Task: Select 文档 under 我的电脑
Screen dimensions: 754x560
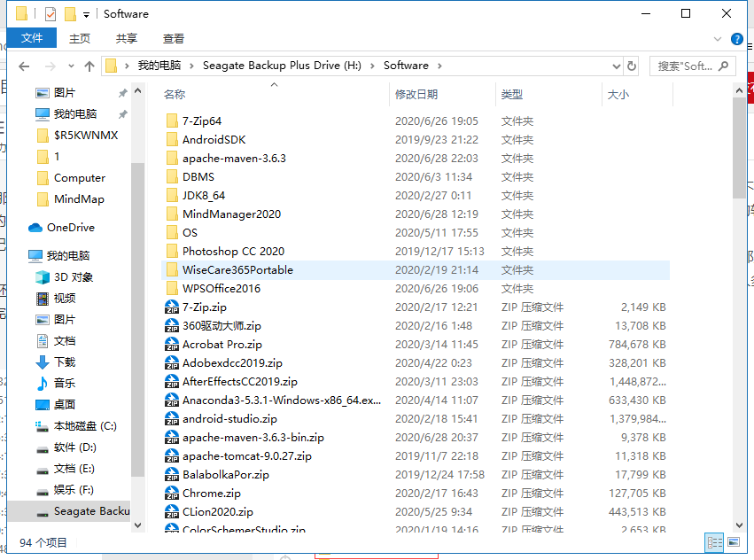Action: (65, 341)
